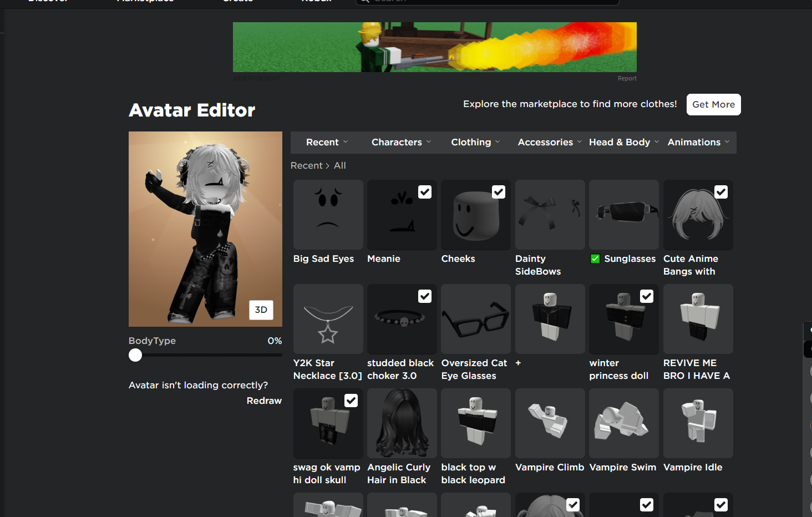Select the Big Sad Eyes face item
The image size is (812, 517).
328,215
